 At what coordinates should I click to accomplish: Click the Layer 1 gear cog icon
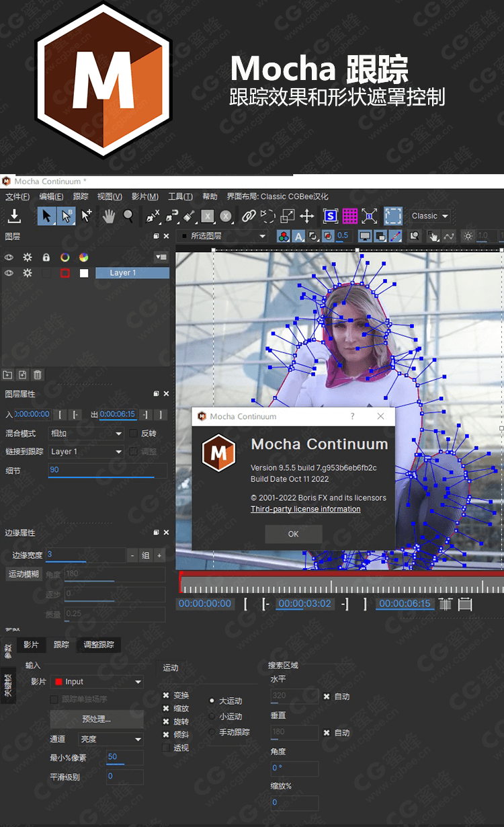[x=28, y=273]
